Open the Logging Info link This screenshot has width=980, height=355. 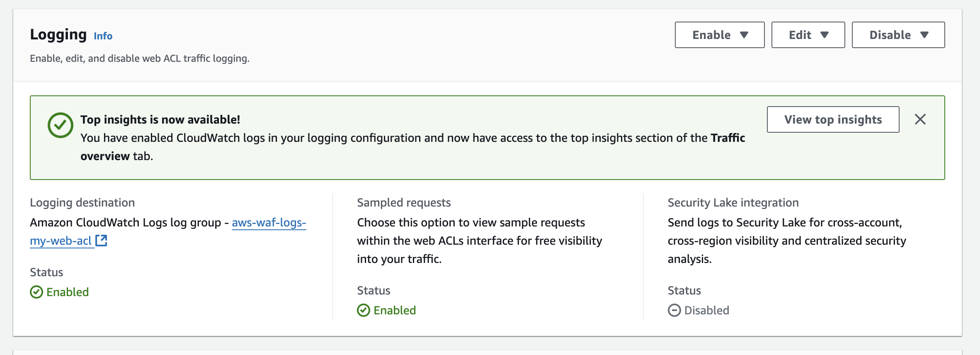click(103, 36)
